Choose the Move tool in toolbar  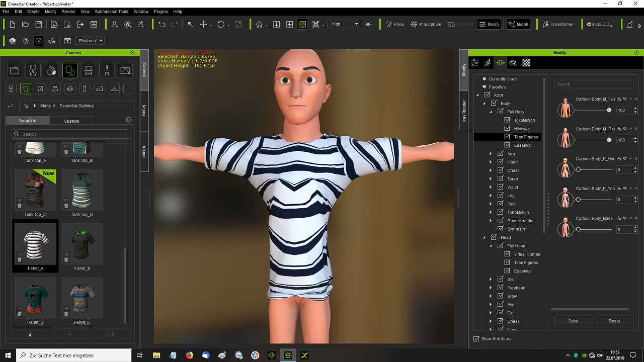[204, 24]
